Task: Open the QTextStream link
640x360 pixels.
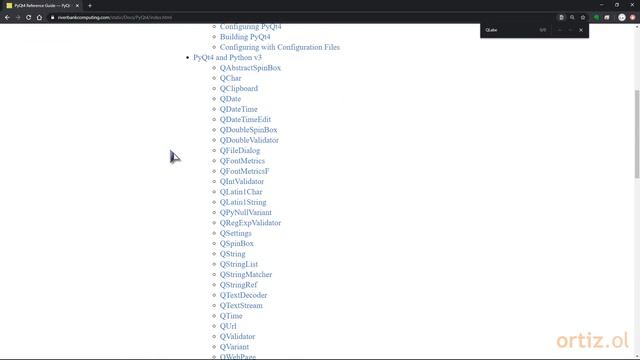Action: click(241, 306)
